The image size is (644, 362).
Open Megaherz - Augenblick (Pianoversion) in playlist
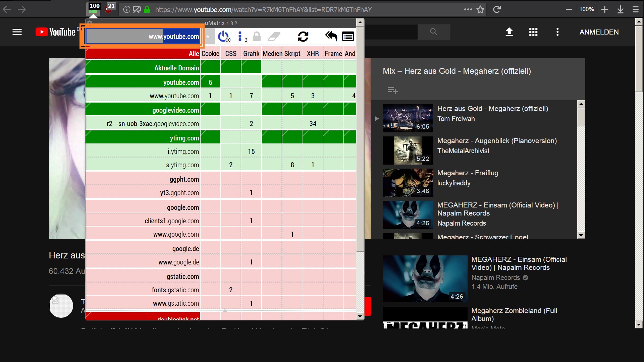(x=497, y=141)
